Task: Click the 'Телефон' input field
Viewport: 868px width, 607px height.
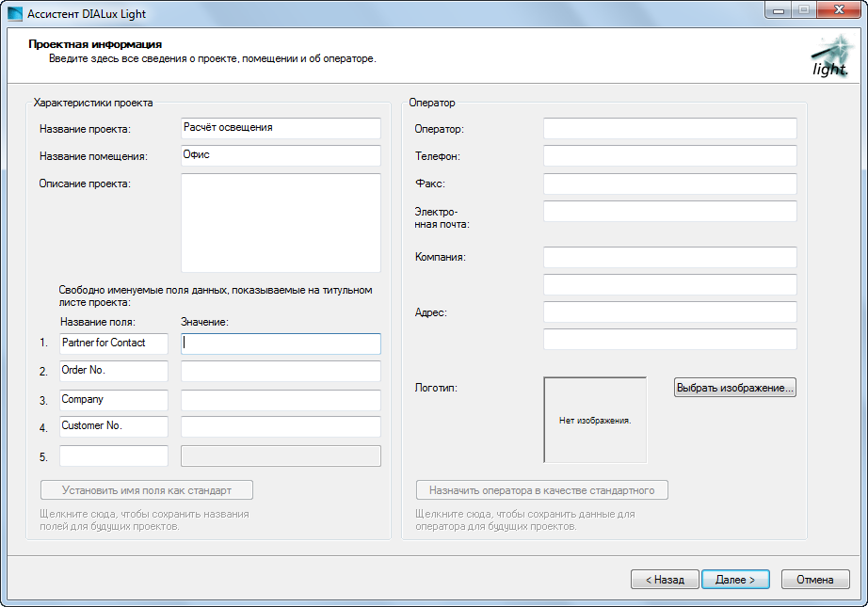Action: point(669,156)
